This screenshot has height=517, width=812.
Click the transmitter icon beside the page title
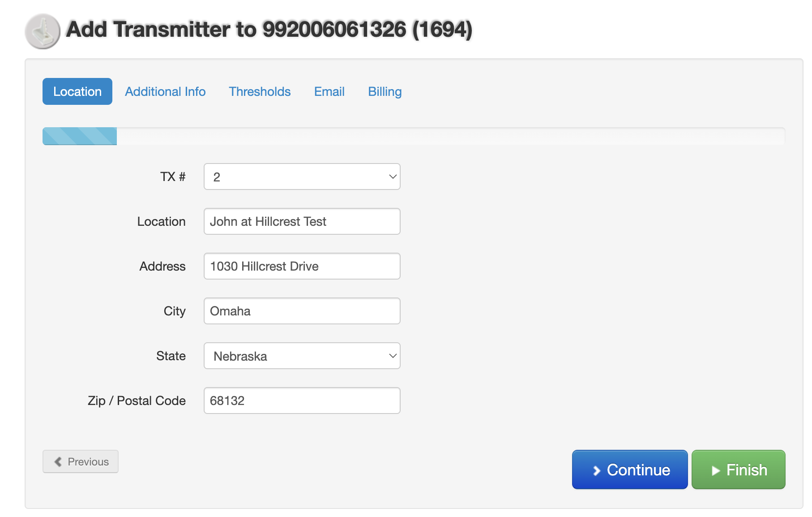(43, 31)
